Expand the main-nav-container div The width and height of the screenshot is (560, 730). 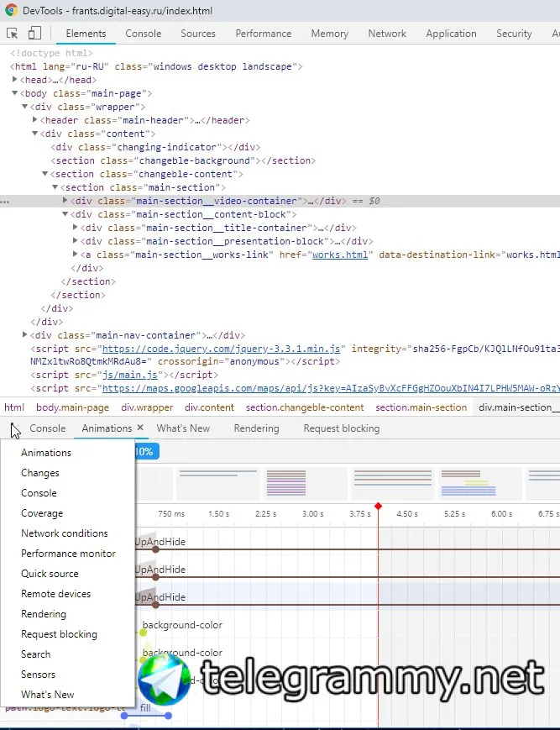tap(24, 334)
